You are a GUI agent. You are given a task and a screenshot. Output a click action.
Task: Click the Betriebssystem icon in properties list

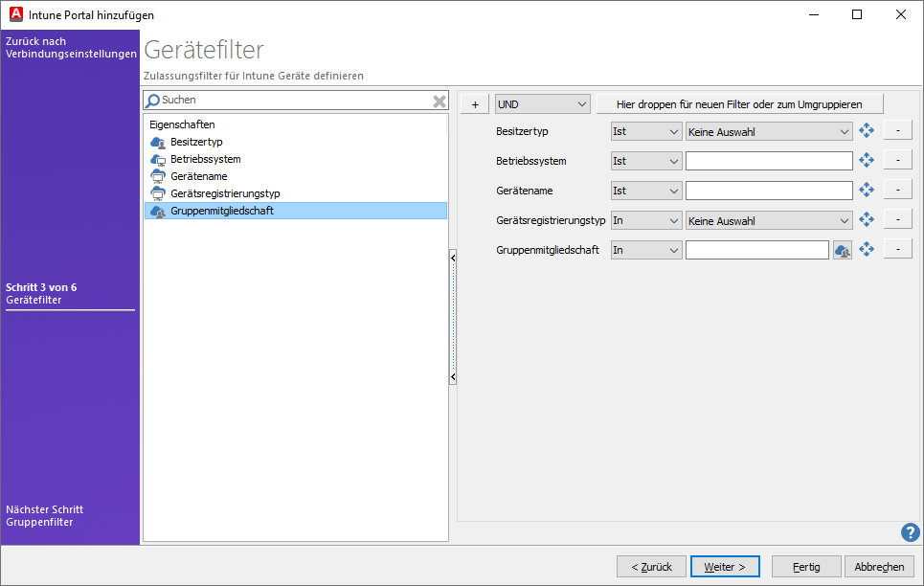158,159
